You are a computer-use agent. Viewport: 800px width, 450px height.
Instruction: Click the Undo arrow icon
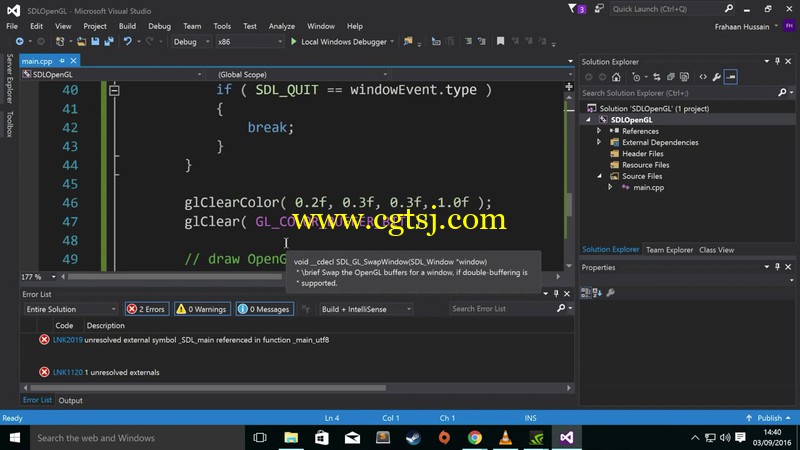[x=128, y=41]
